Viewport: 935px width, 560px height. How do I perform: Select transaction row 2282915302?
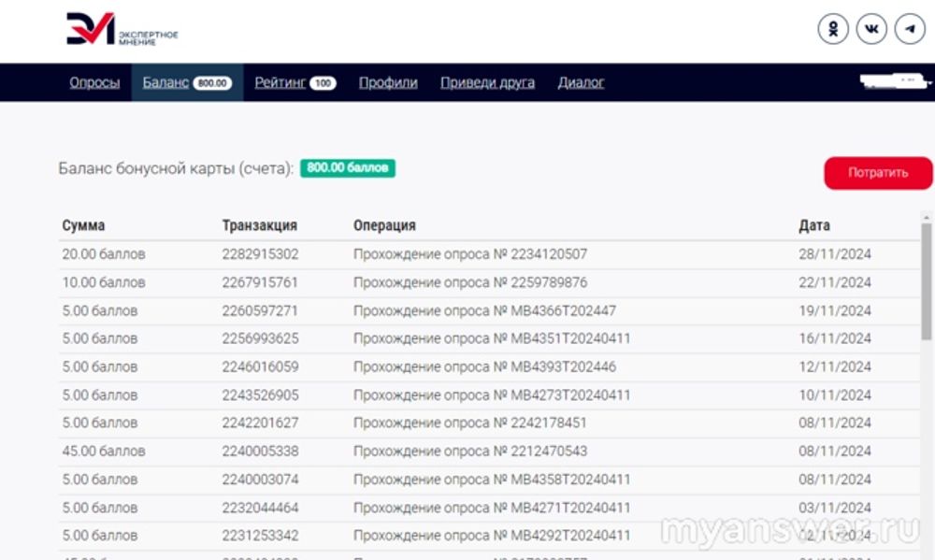coord(260,254)
